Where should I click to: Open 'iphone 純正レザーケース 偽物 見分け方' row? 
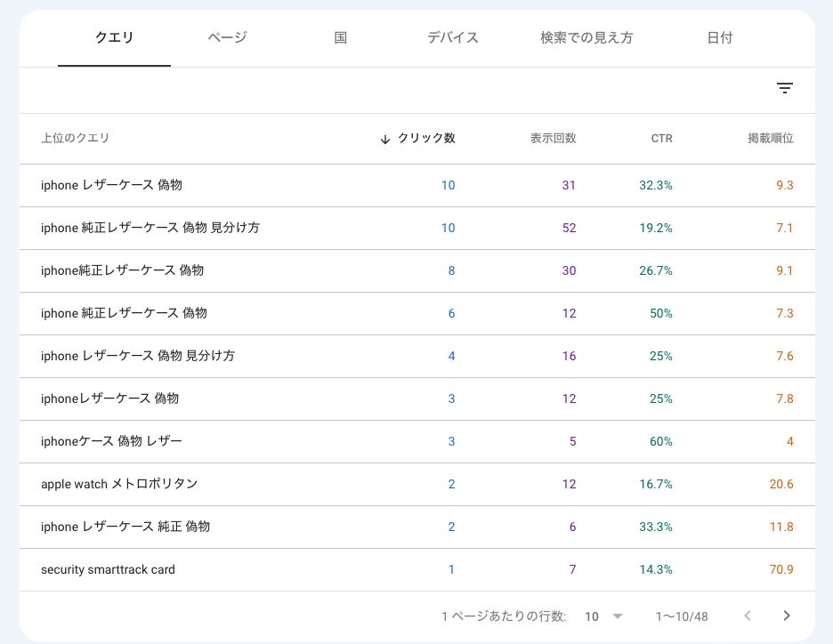(150, 228)
